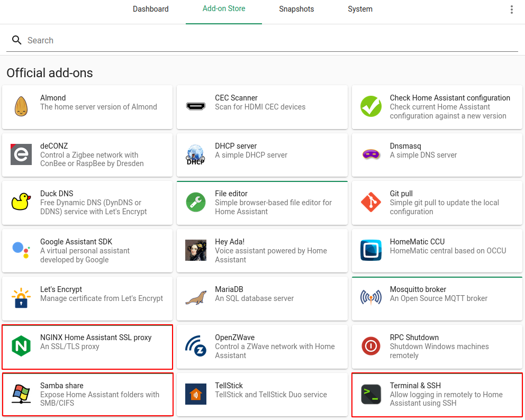Click 'A virtual personal assistant' description

click(x=85, y=255)
